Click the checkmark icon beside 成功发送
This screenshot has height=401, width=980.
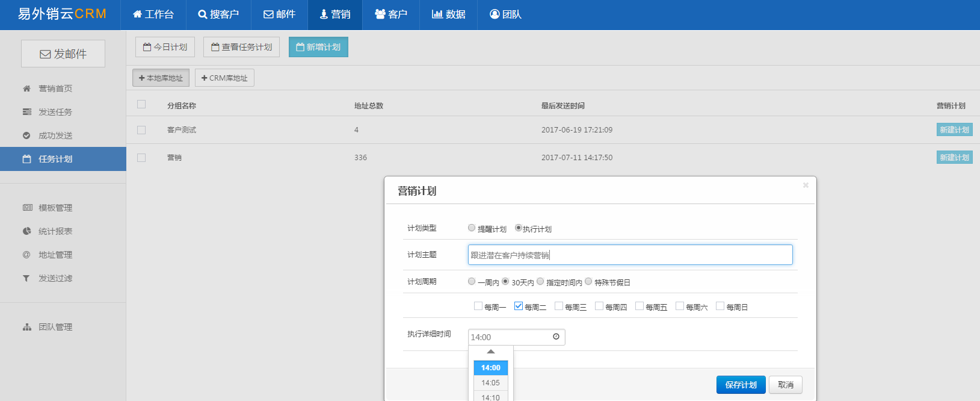tap(26, 135)
